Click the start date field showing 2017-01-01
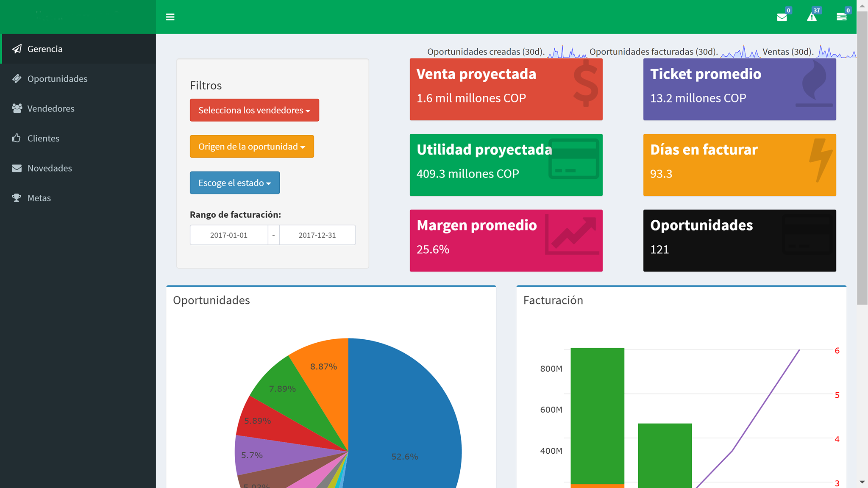 coord(228,235)
